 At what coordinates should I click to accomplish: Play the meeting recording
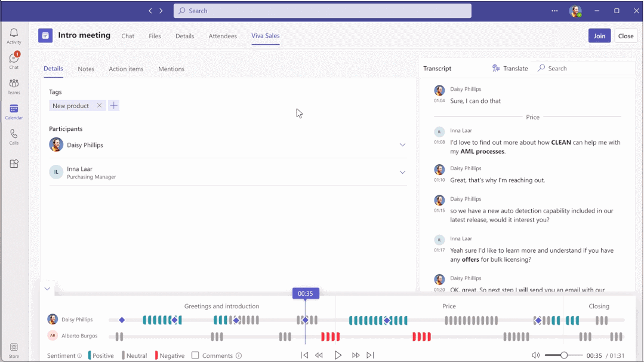(x=338, y=355)
